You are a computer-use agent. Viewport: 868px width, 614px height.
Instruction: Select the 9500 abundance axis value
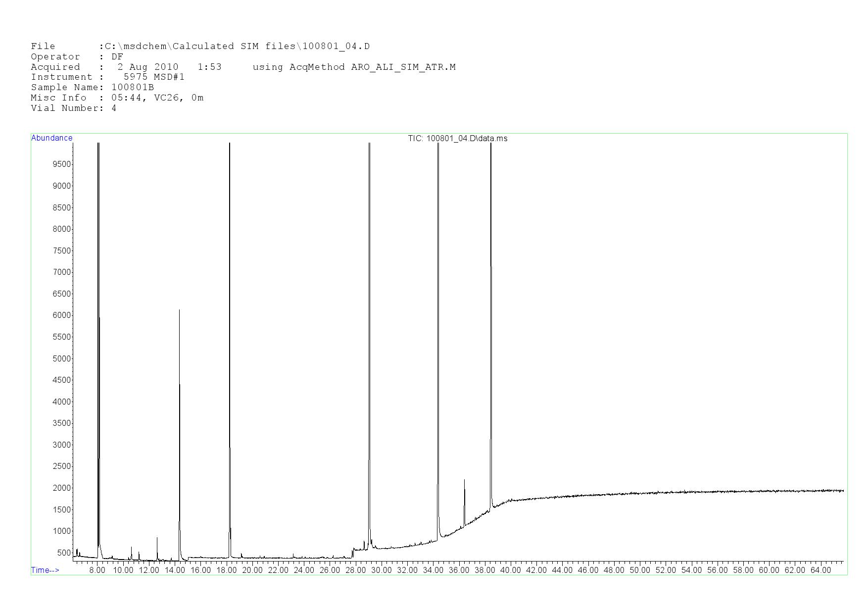pos(61,164)
